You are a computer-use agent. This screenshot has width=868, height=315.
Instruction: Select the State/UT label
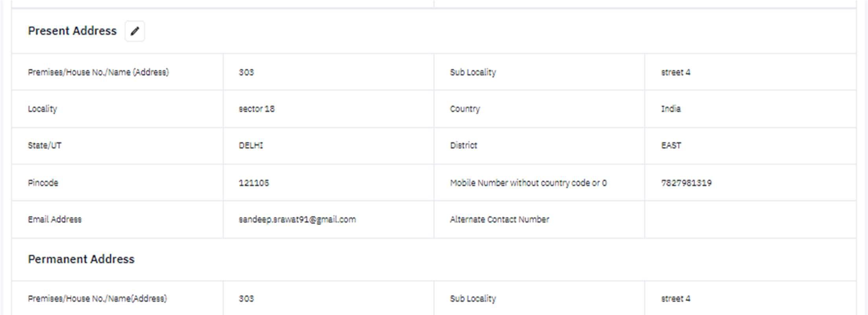point(44,145)
